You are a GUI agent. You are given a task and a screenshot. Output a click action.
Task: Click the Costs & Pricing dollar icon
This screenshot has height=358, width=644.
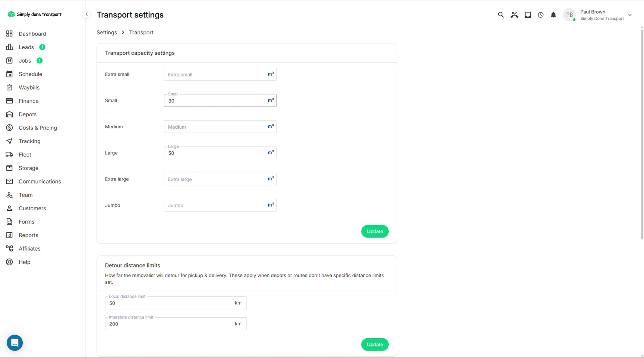[9, 128]
